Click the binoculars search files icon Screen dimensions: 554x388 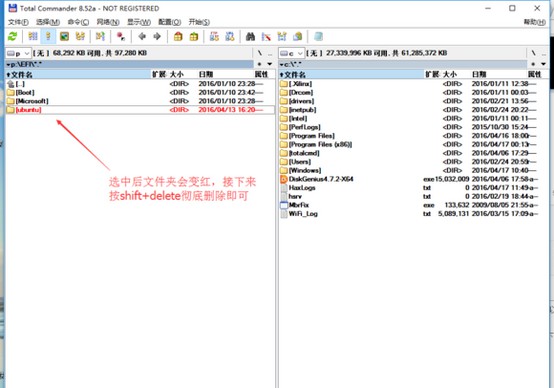point(250,36)
